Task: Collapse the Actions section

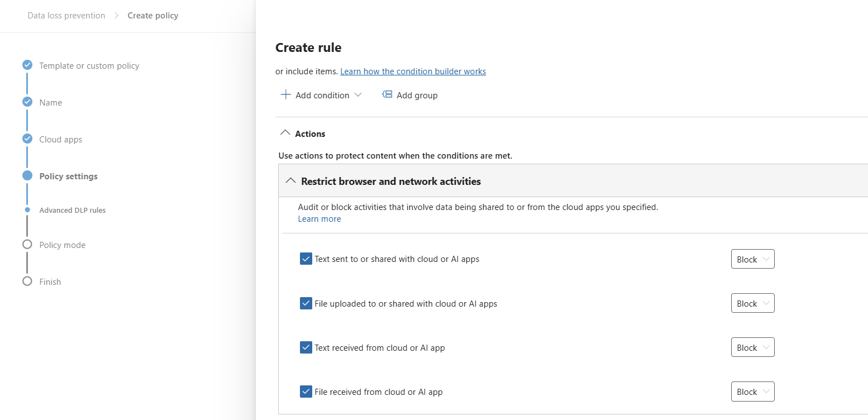Action: tap(285, 133)
